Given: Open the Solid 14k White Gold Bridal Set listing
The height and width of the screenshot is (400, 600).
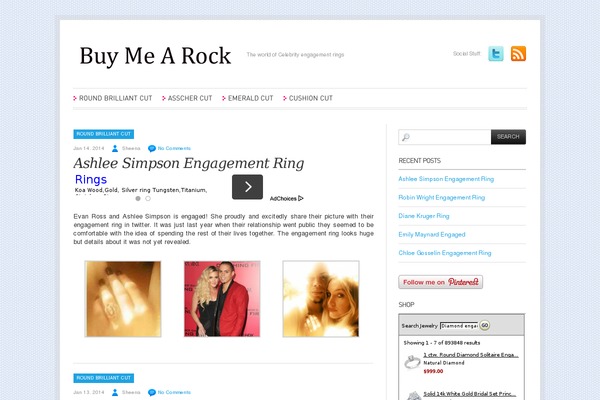Looking at the screenshot, I should coord(470,394).
